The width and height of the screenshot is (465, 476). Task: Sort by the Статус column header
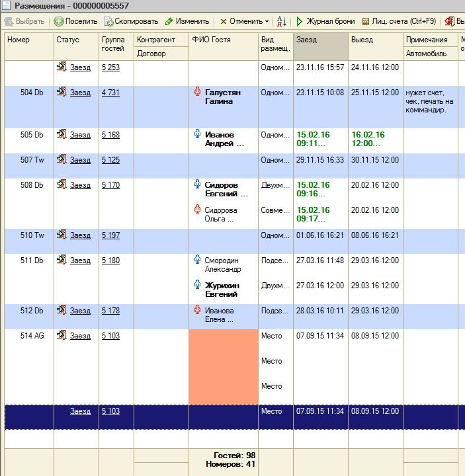coord(76,46)
